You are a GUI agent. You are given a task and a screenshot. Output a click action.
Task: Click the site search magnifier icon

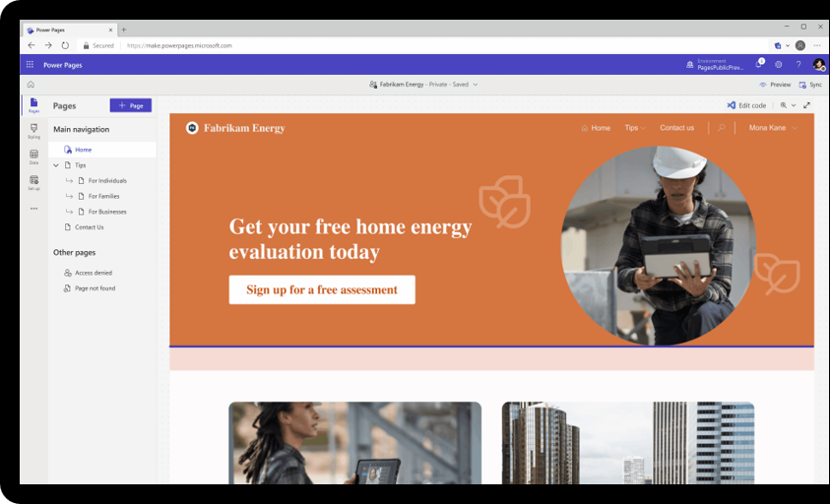721,128
